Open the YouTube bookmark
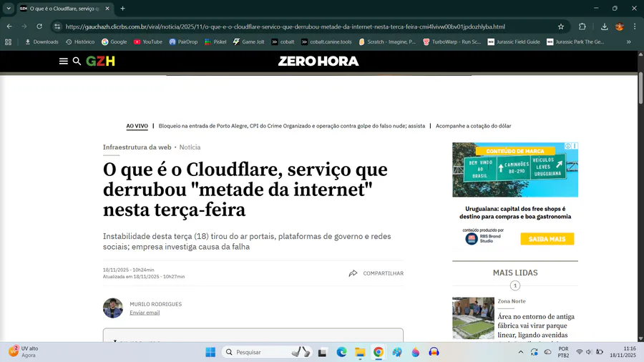The height and width of the screenshot is (362, 644). [x=148, y=42]
